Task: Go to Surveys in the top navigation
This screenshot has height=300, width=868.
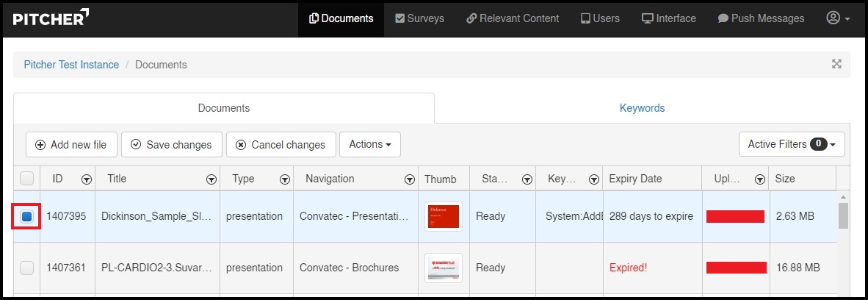Action: pyautogui.click(x=419, y=18)
